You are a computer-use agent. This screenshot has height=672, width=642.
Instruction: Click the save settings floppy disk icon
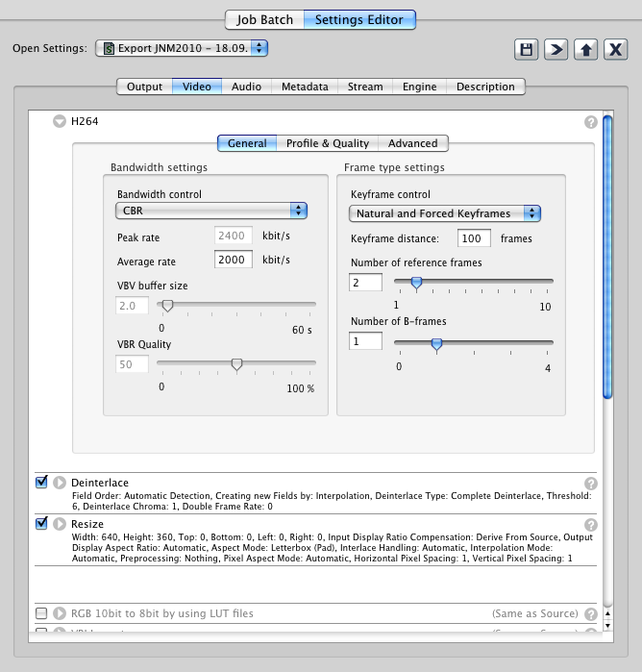point(526,50)
